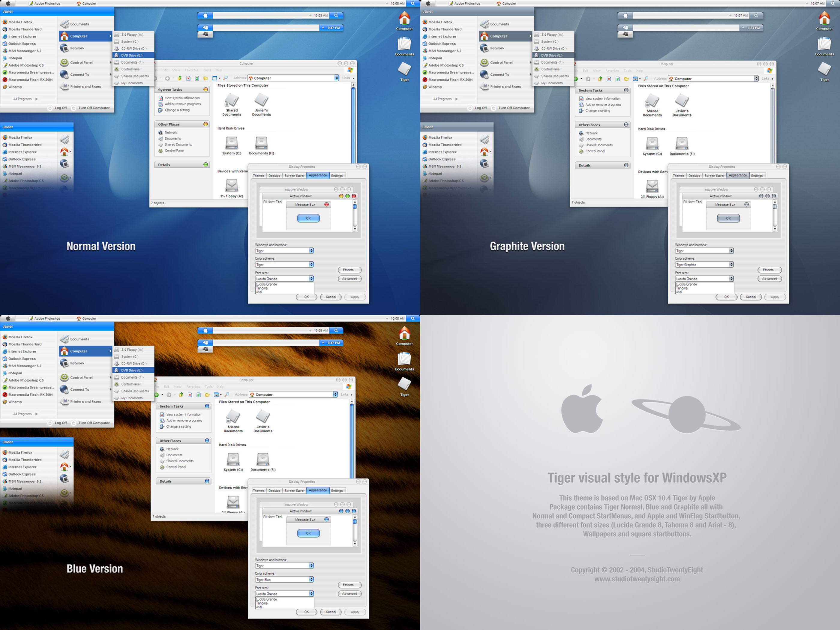Select Shared Documents folder in Normal Version Computer window
840x630 pixels.
point(232,105)
